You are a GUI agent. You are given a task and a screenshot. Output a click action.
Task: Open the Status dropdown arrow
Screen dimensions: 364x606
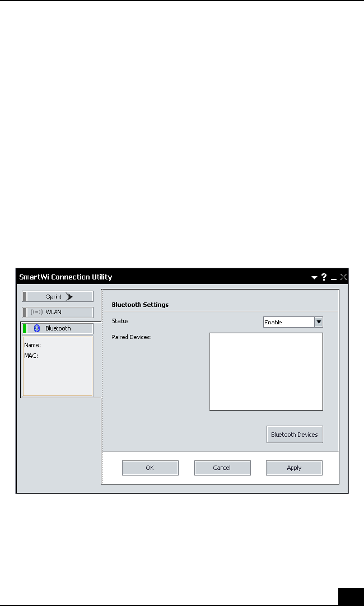coord(319,322)
